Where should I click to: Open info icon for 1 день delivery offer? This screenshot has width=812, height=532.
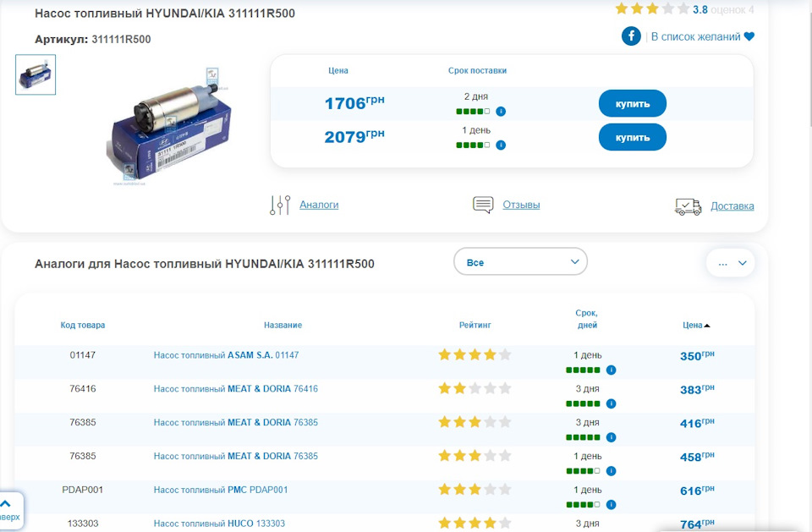tap(501, 145)
